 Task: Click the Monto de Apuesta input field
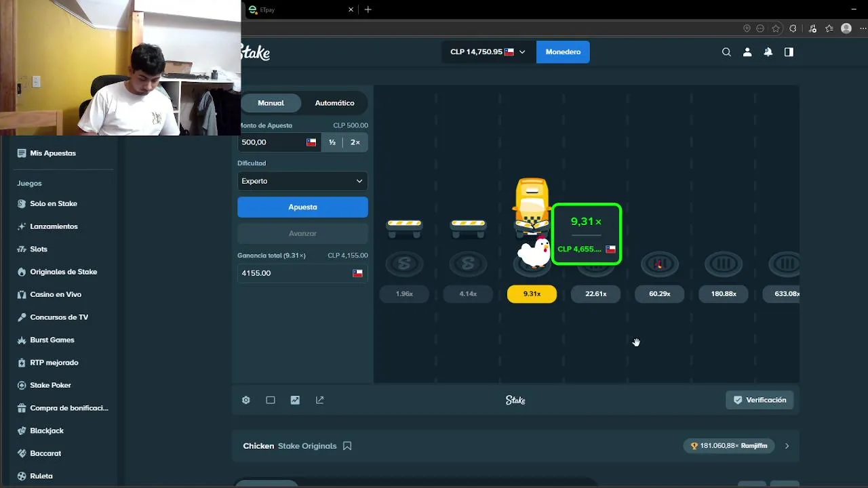pos(279,142)
